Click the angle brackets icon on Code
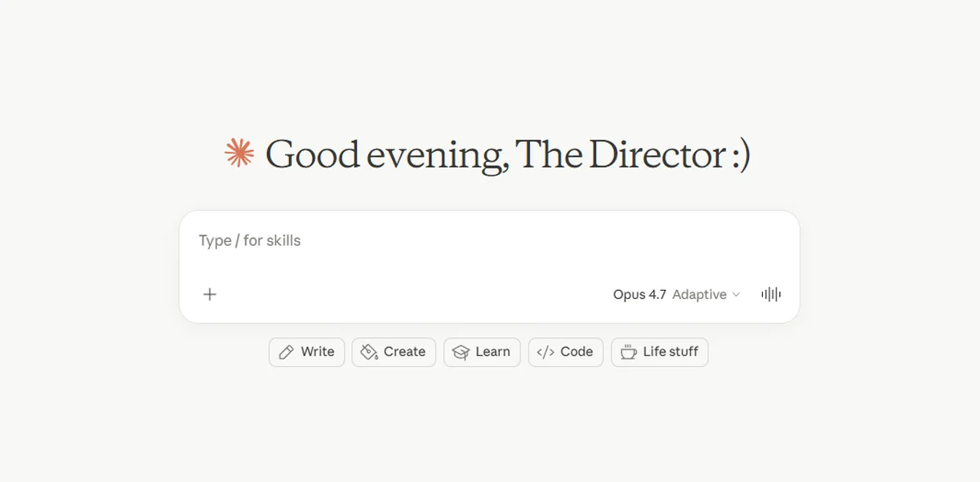Screen dimensions: 980x482 pos(546,352)
